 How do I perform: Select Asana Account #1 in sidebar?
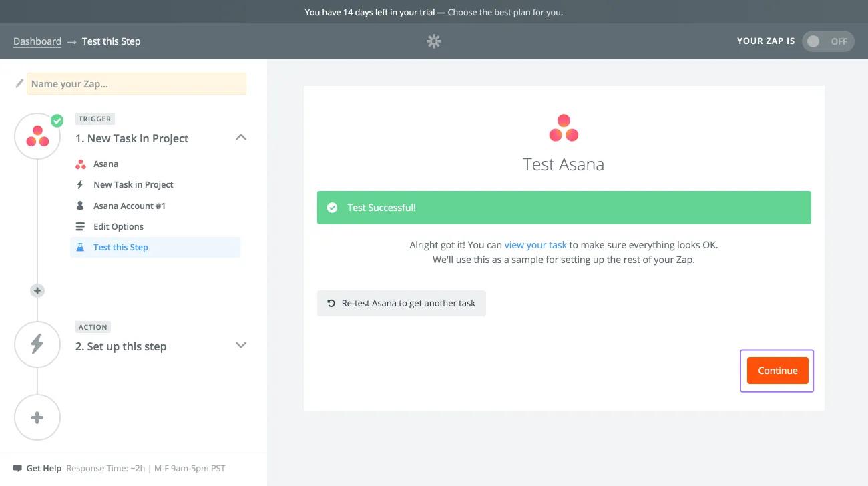129,206
